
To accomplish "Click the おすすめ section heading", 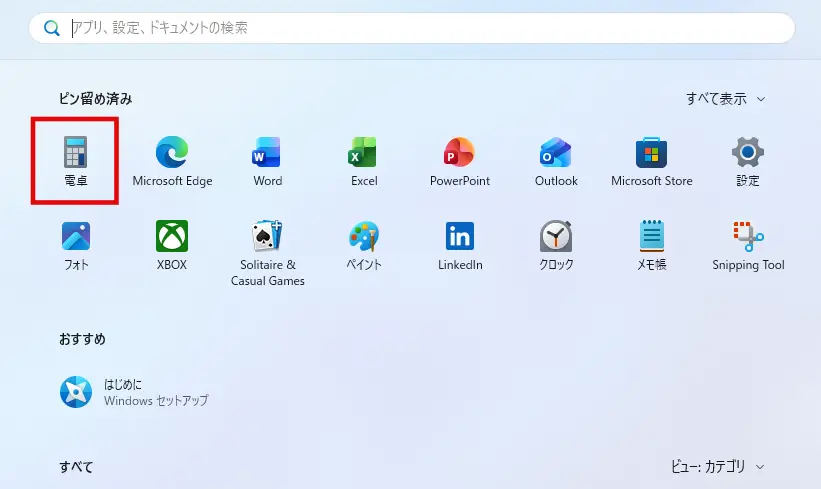I will coord(82,339).
